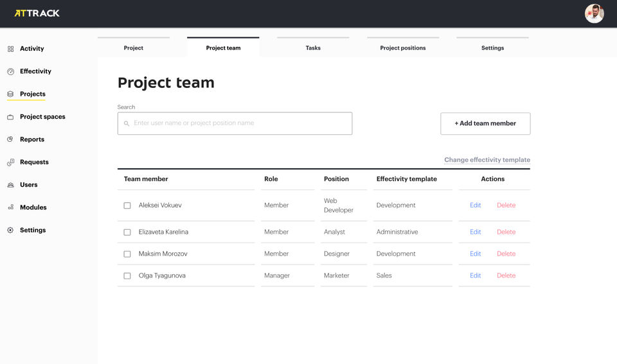Click the Modules icon in sidebar
The image size is (617, 364).
[11, 207]
